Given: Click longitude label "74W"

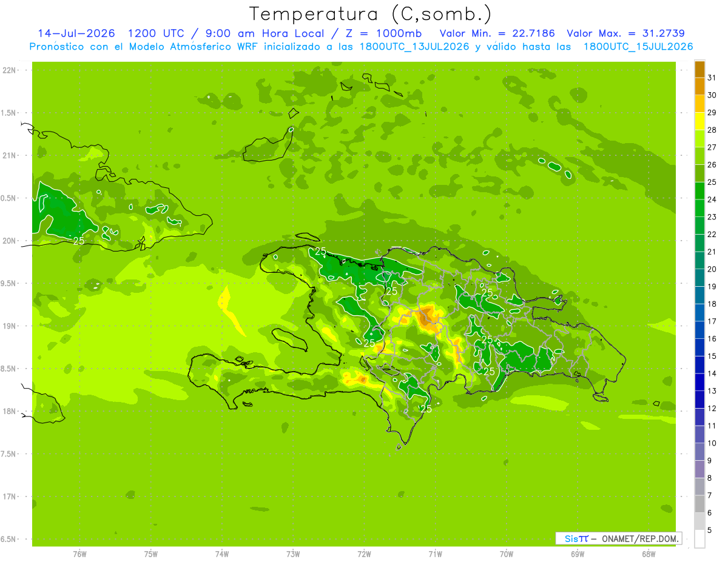Looking at the screenshot, I should tap(222, 554).
